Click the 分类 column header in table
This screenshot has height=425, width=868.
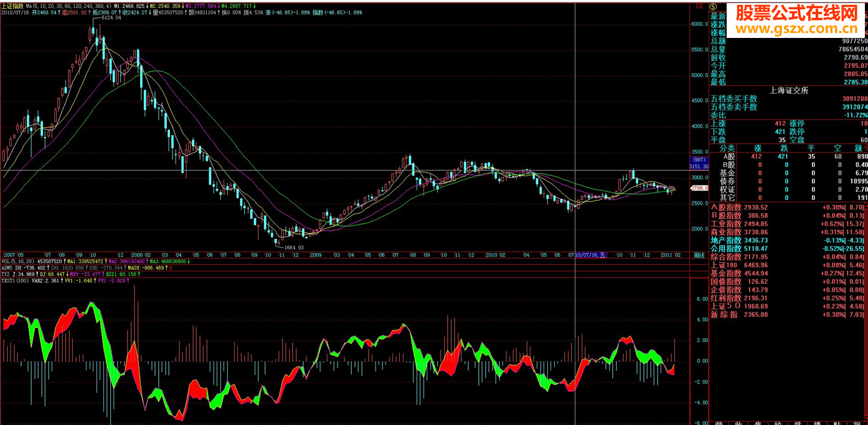click(x=727, y=148)
